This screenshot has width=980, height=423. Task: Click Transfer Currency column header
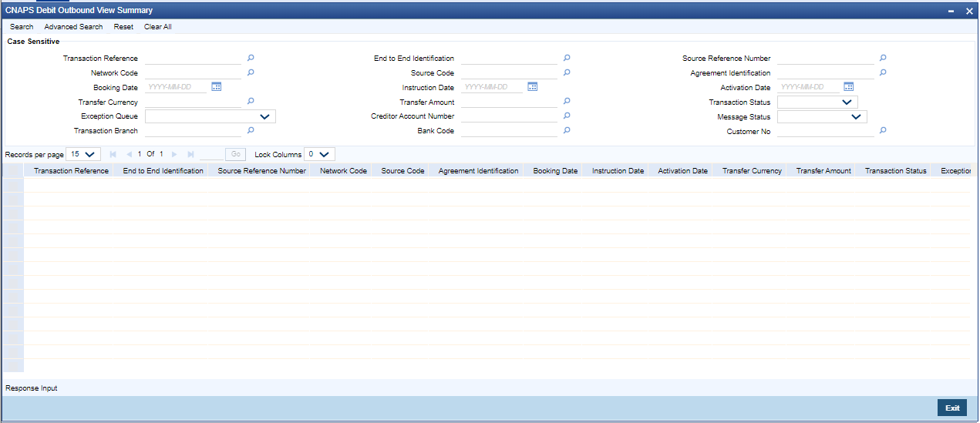pyautogui.click(x=752, y=171)
